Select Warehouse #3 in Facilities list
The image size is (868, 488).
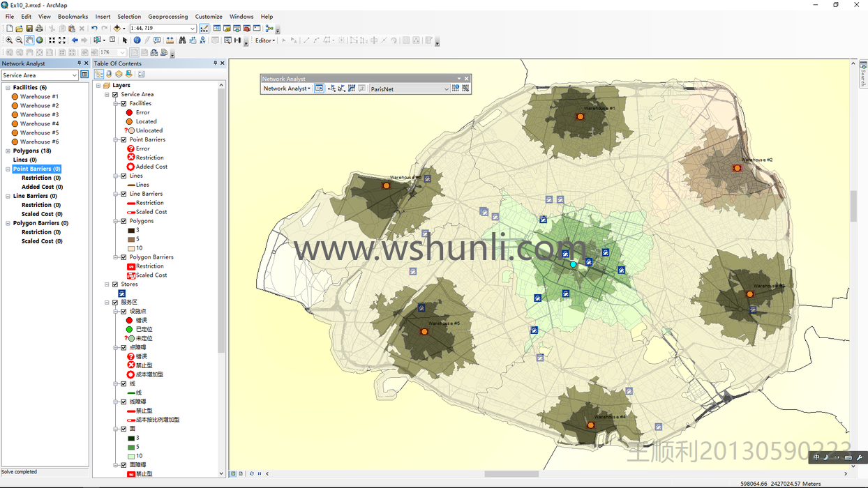(x=39, y=115)
